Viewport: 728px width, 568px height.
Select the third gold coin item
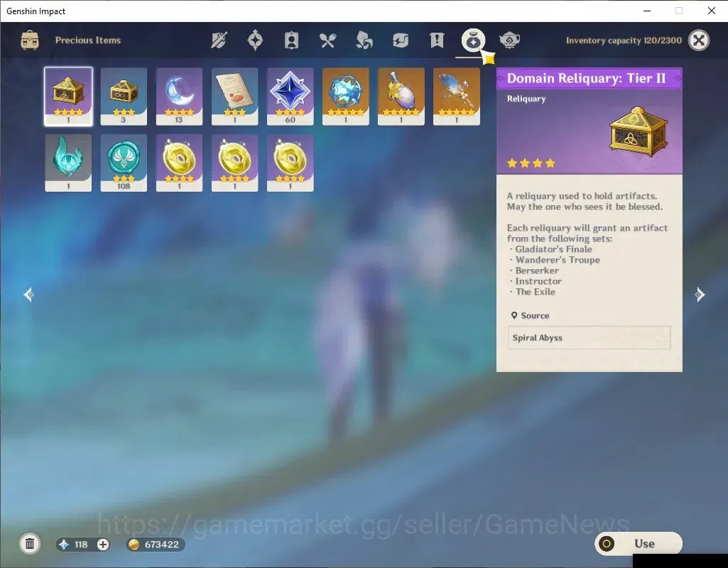(x=290, y=163)
